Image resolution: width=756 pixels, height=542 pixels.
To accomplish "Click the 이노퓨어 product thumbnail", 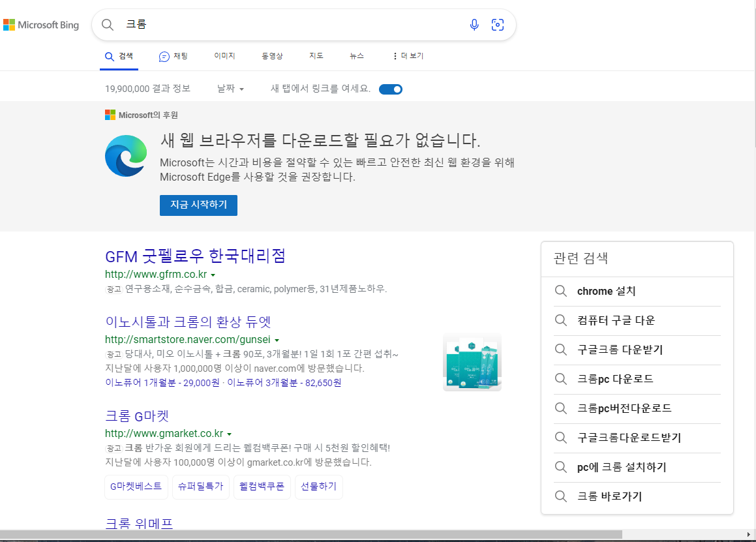I will tap(472, 361).
